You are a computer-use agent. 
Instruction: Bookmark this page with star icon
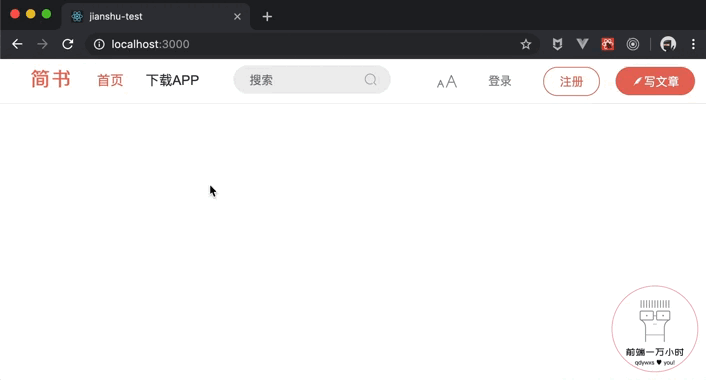(x=525, y=44)
